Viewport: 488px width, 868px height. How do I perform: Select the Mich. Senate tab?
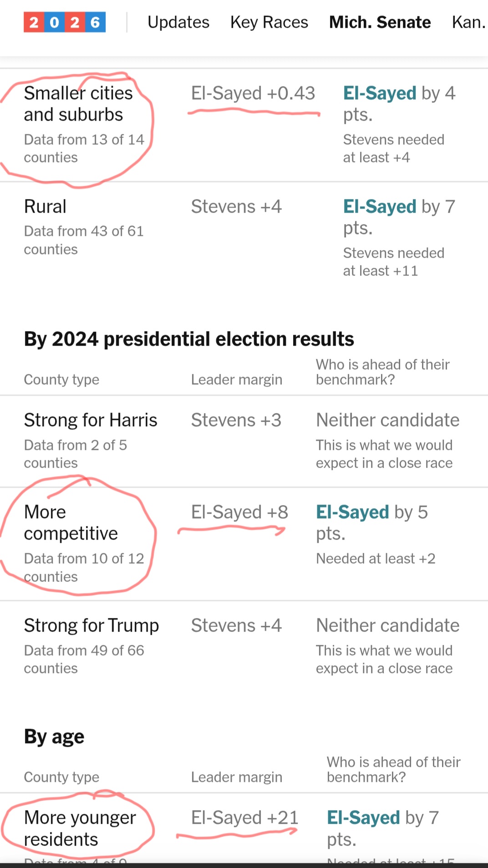click(x=380, y=22)
